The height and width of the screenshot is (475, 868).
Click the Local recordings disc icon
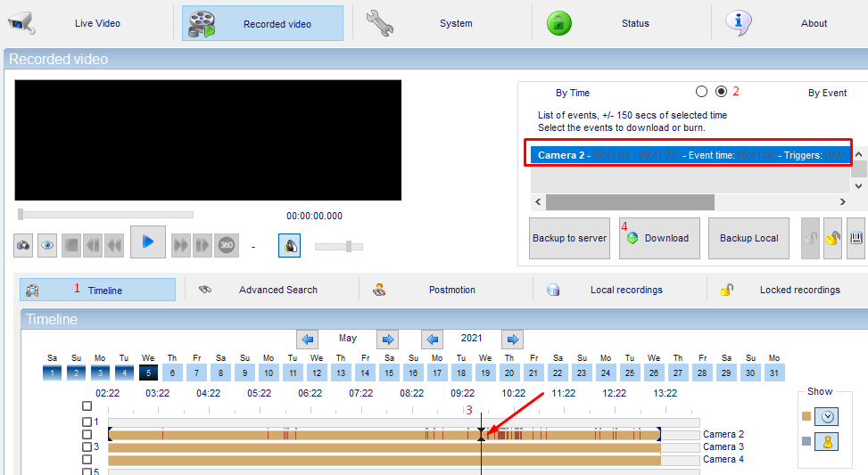click(553, 290)
